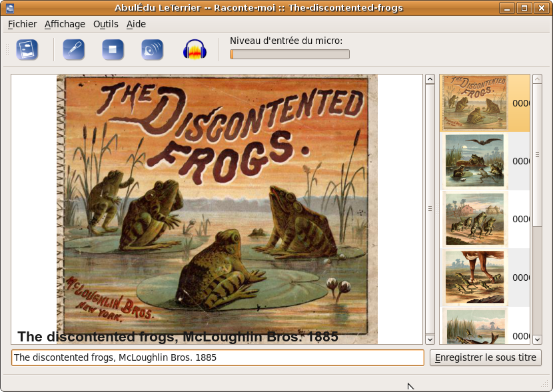Click down arrow of main image scrollbar
Screen dimensions: 553x392
pos(430,339)
